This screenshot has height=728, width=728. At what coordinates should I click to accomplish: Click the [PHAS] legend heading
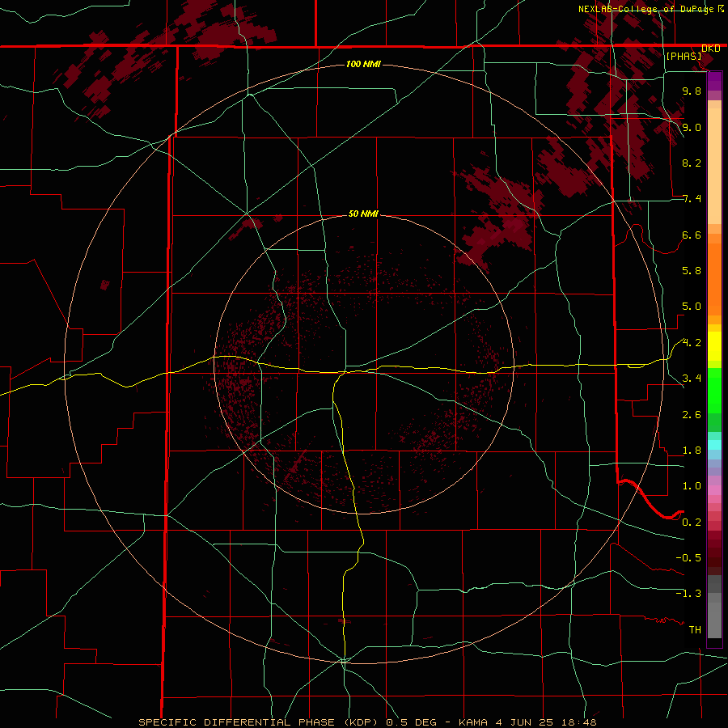pyautogui.click(x=684, y=56)
